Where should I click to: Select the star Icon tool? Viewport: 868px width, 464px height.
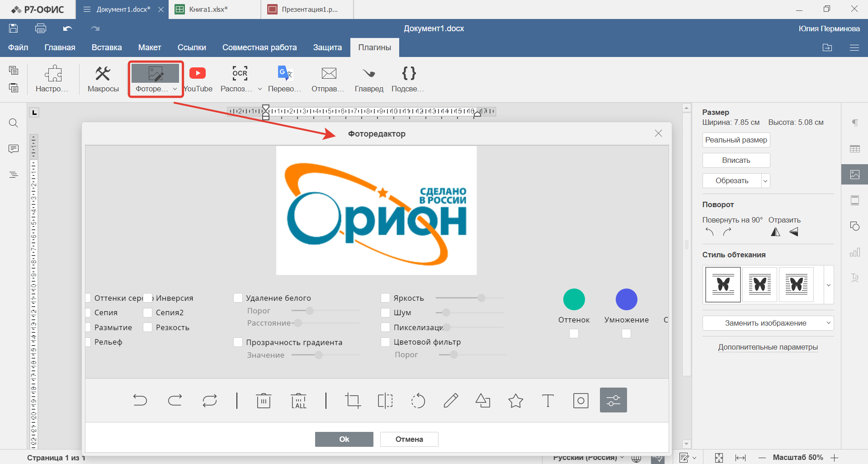coord(515,400)
